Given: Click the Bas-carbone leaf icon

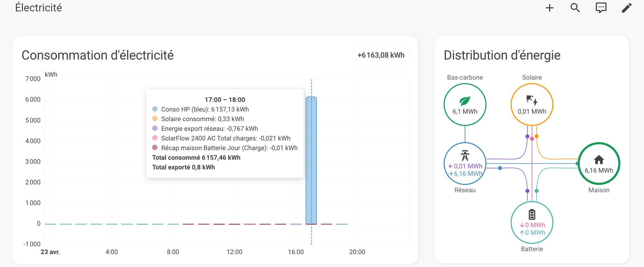Looking at the screenshot, I should coord(465,101).
